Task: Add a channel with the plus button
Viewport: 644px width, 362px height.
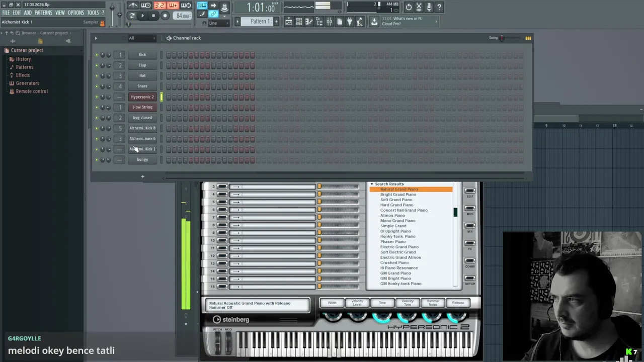Action: tap(142, 176)
